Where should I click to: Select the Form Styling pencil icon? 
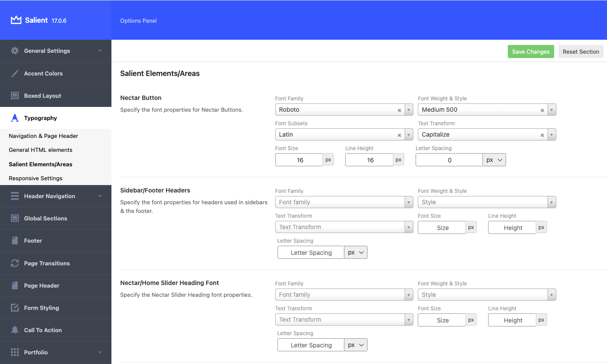pos(14,308)
